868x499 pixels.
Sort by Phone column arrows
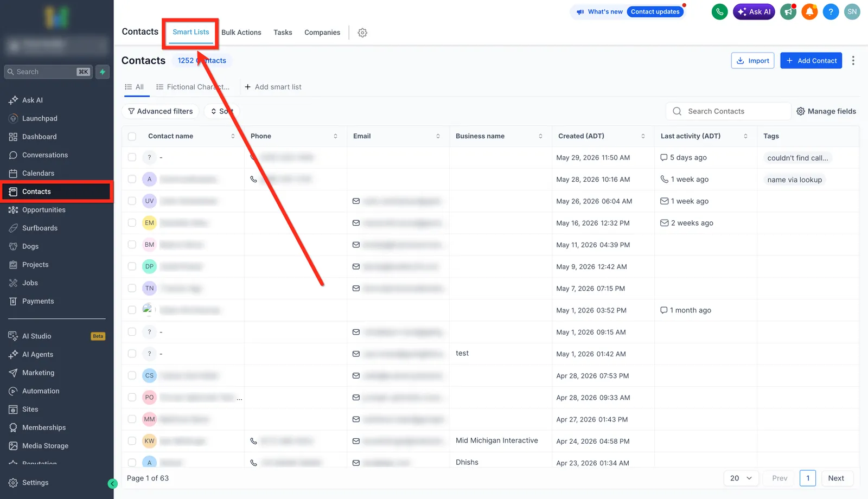pyautogui.click(x=335, y=136)
